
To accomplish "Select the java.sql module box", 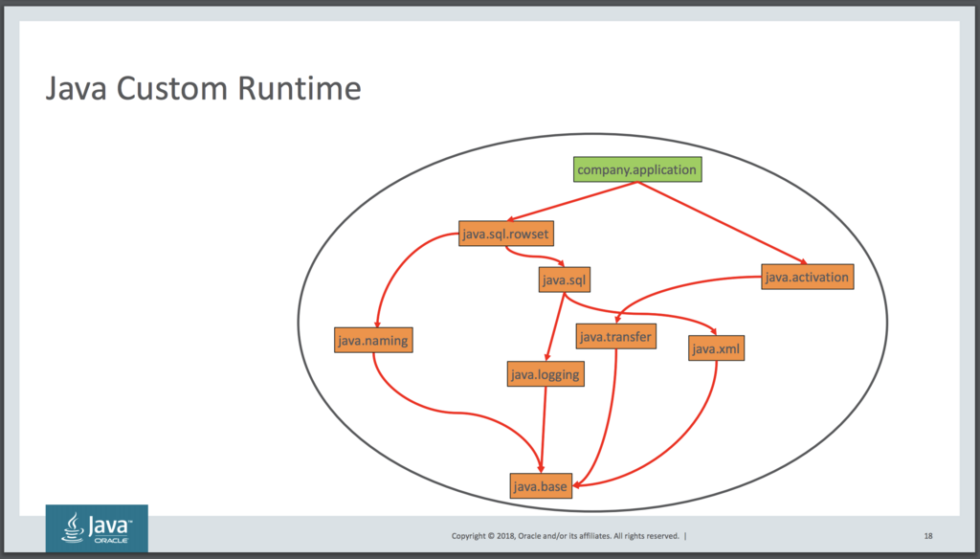I will [x=565, y=279].
